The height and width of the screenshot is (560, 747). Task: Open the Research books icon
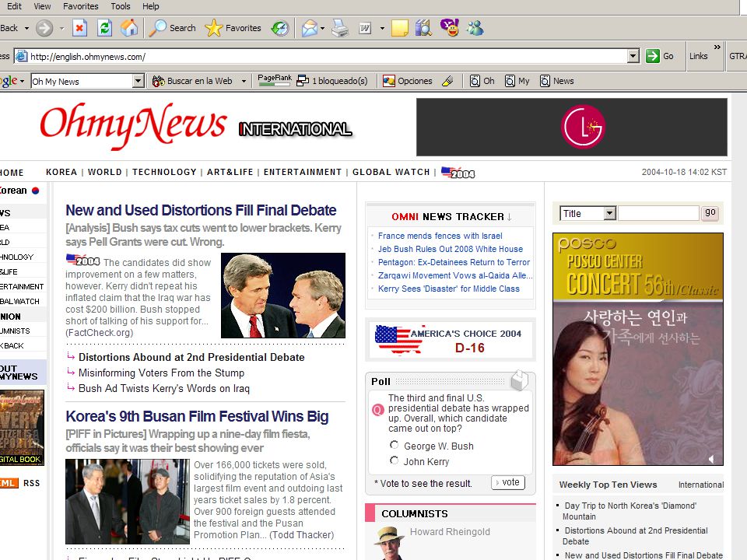point(423,28)
